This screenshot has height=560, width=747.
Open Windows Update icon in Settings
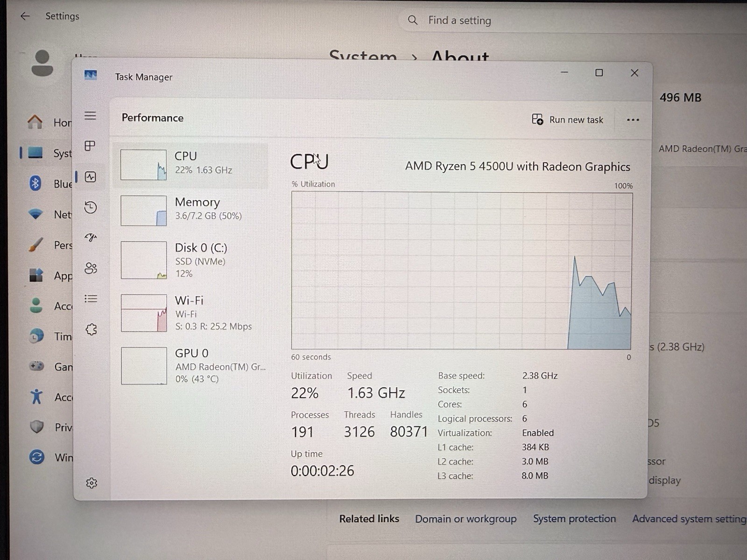(x=37, y=457)
